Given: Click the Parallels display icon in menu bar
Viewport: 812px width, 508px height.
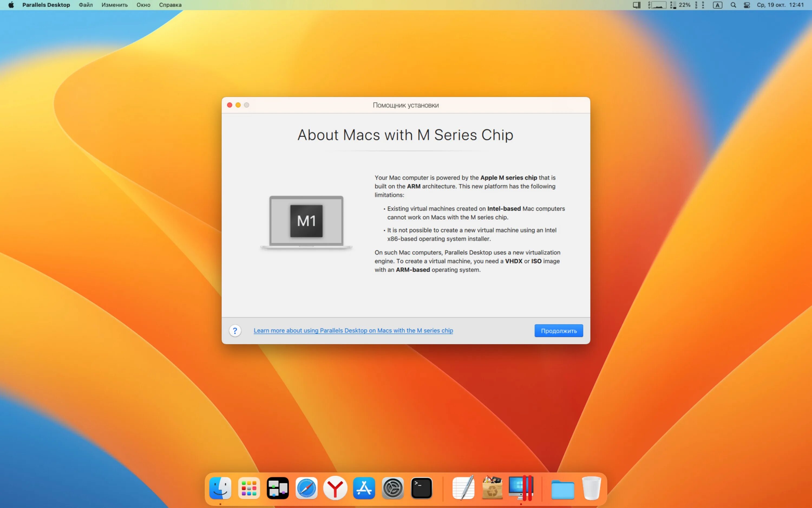Looking at the screenshot, I should coord(637,5).
